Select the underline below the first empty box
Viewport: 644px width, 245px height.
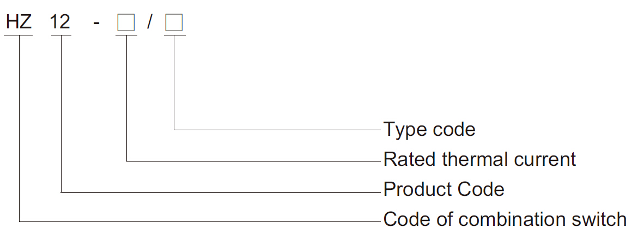(x=126, y=35)
